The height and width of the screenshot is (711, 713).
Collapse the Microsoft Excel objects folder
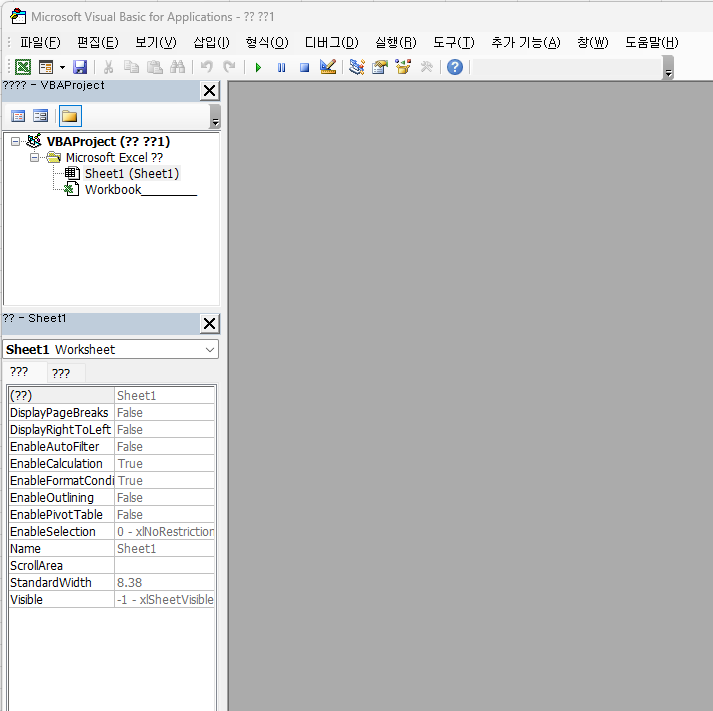point(35,158)
